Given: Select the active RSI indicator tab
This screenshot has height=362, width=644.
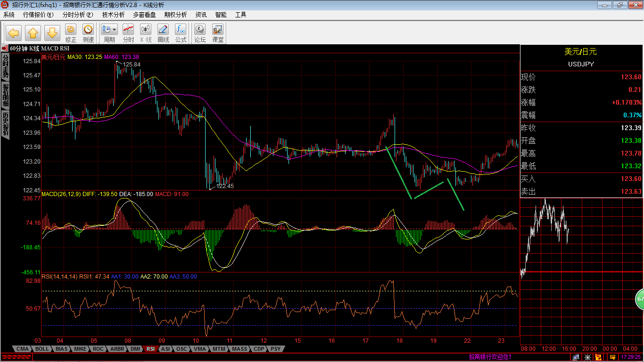Looking at the screenshot, I should [150, 349].
